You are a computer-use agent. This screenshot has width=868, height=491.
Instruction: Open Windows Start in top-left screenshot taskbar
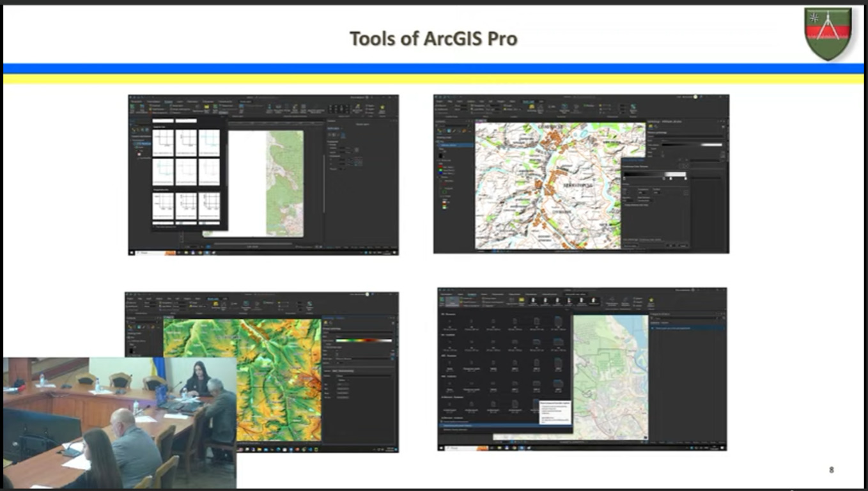[132, 253]
